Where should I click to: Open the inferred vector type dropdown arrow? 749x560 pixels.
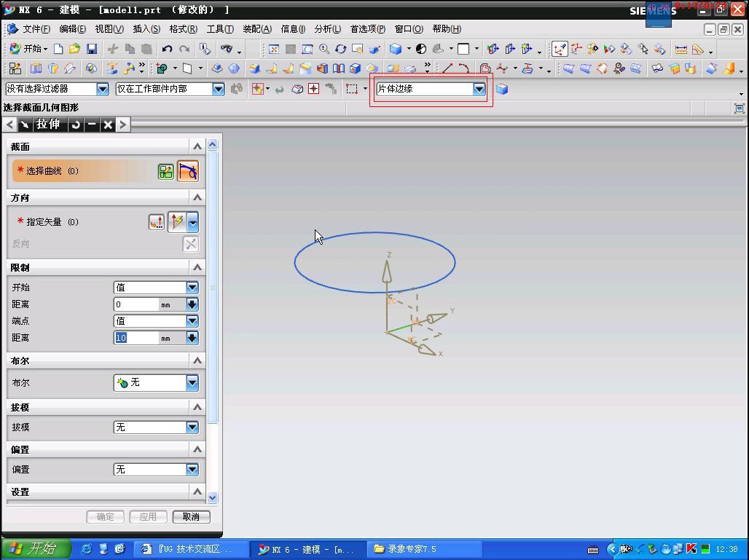pyautogui.click(x=192, y=222)
